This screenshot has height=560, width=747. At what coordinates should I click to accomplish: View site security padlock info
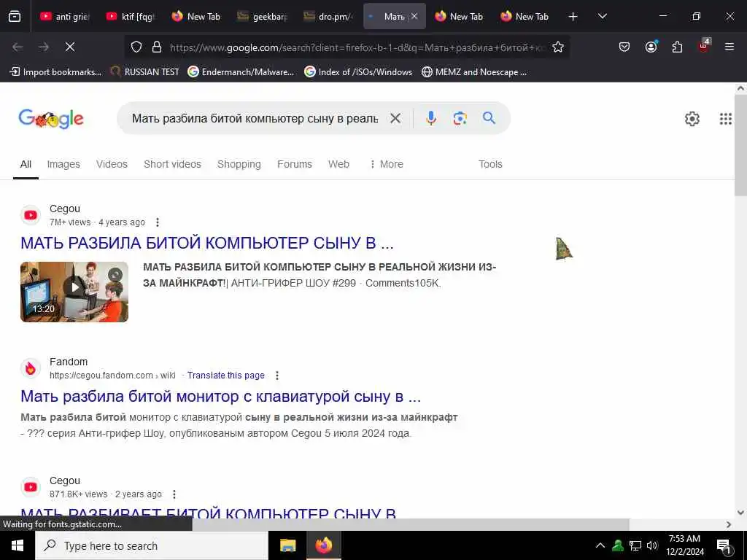pyautogui.click(x=157, y=47)
